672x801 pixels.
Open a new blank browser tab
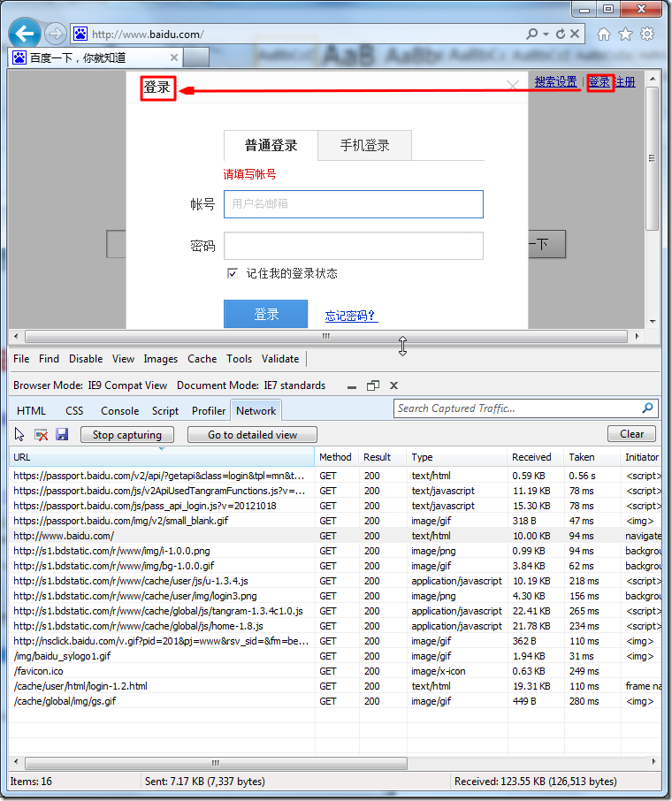pyautogui.click(x=196, y=57)
